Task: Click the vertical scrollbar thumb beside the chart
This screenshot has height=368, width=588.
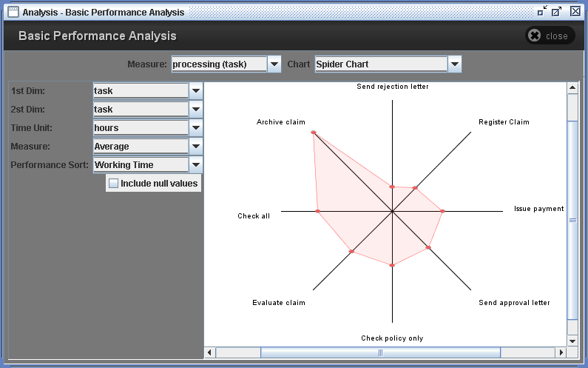Action: [x=572, y=219]
